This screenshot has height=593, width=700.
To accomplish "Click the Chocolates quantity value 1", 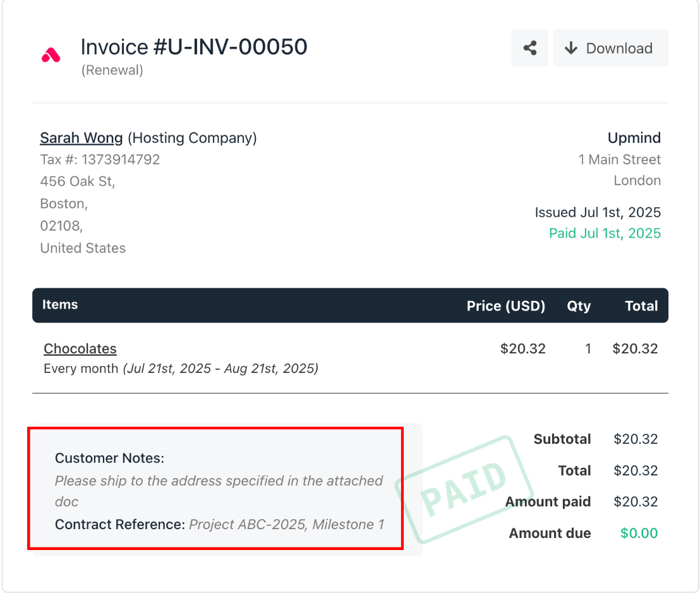I will [x=588, y=348].
